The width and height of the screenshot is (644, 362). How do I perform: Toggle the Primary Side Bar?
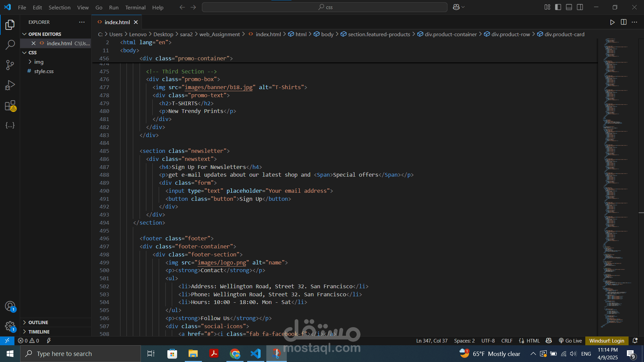[x=558, y=7]
